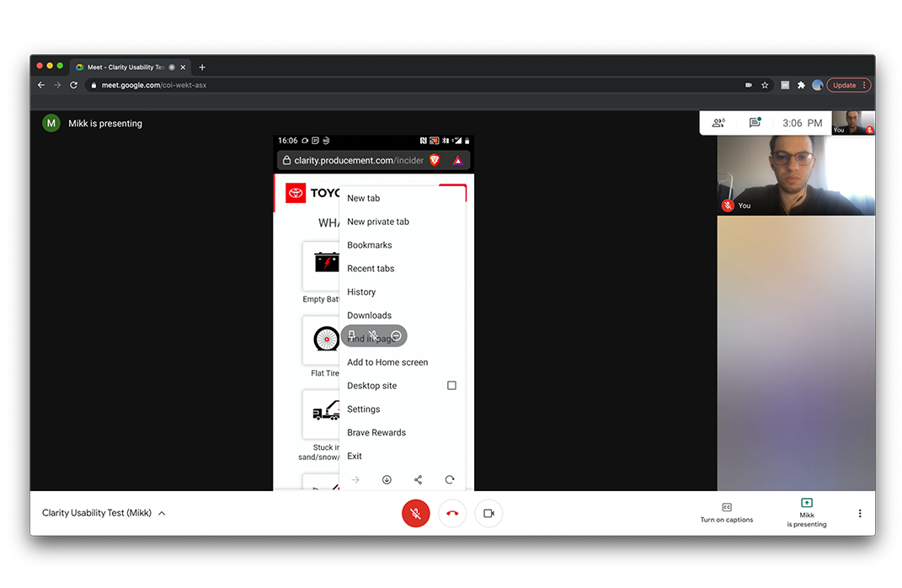
Task: Select your self-view thumbnail
Action: (x=853, y=122)
